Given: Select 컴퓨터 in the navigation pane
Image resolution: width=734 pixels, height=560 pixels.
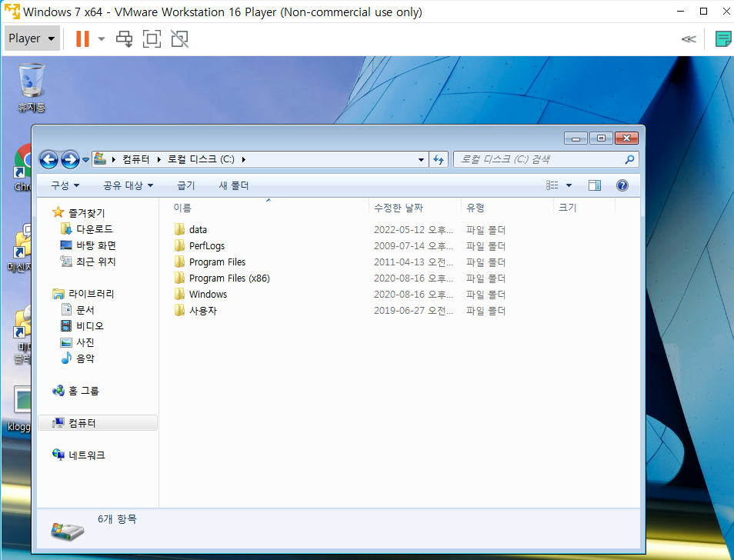Looking at the screenshot, I should pos(98,423).
